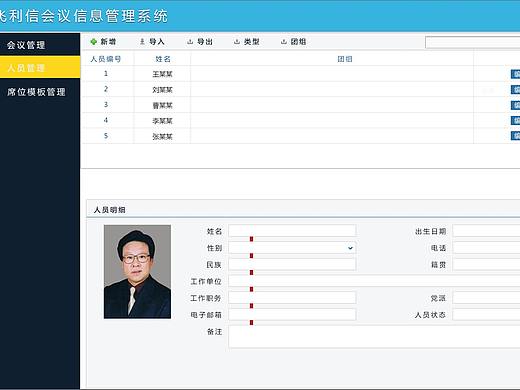Click the blue button in row 4
The width and height of the screenshot is (520, 390).
pos(515,120)
